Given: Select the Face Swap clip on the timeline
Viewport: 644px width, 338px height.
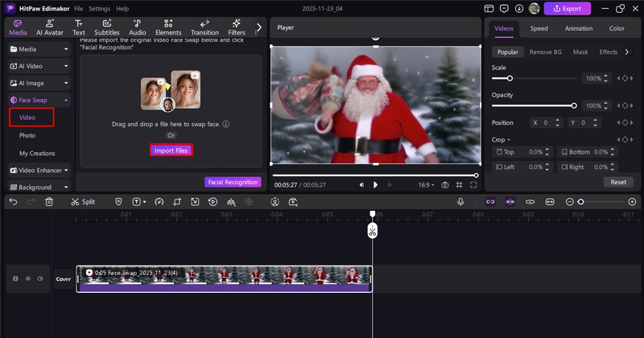Looking at the screenshot, I should (224, 278).
